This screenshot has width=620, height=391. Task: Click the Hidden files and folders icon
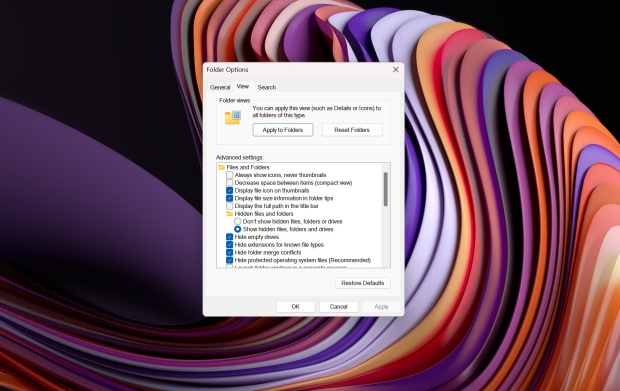click(229, 214)
